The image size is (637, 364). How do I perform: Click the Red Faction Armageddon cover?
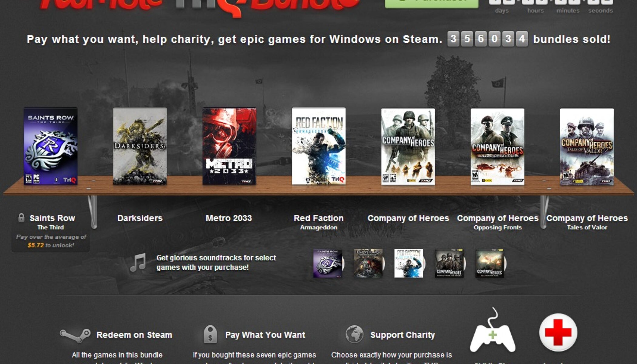point(319,146)
